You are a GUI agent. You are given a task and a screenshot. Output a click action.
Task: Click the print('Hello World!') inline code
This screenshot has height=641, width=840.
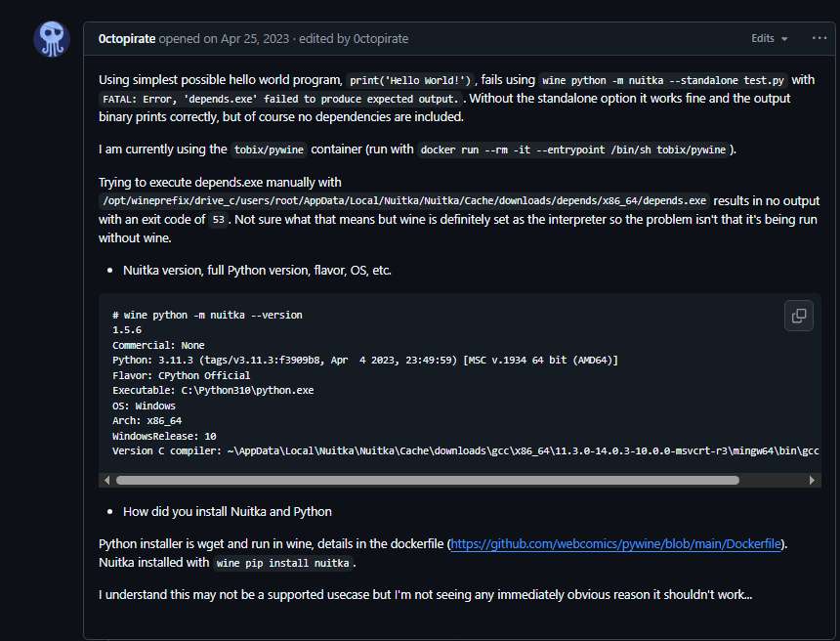[410, 80]
